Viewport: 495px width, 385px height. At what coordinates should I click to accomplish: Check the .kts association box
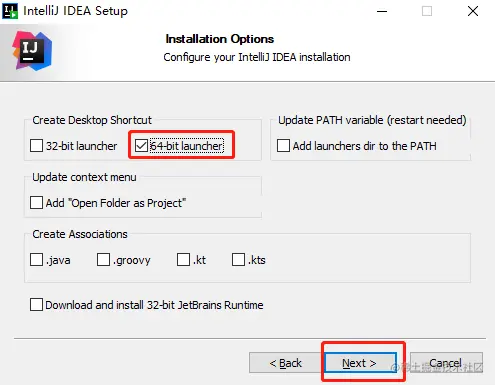tap(238, 260)
